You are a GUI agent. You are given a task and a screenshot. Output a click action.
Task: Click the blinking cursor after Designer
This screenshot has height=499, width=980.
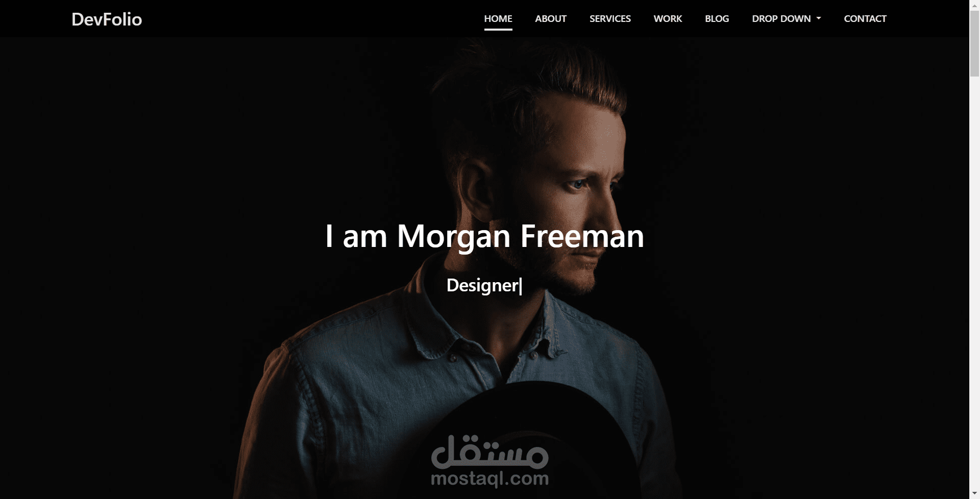point(521,286)
